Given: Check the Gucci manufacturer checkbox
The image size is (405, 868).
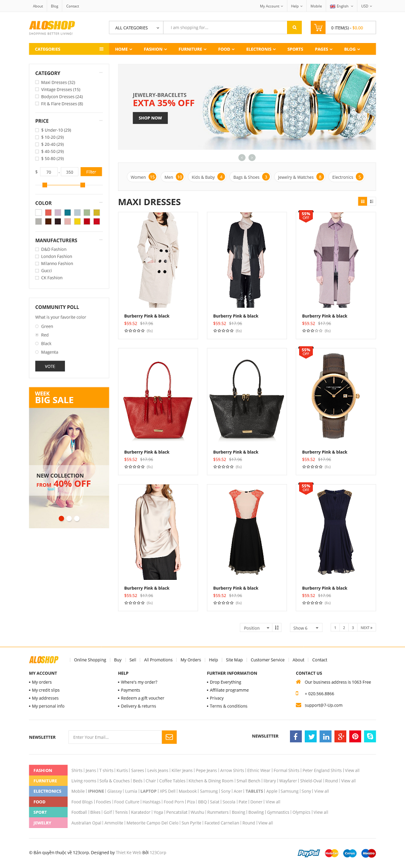Looking at the screenshot, I should tap(37, 270).
